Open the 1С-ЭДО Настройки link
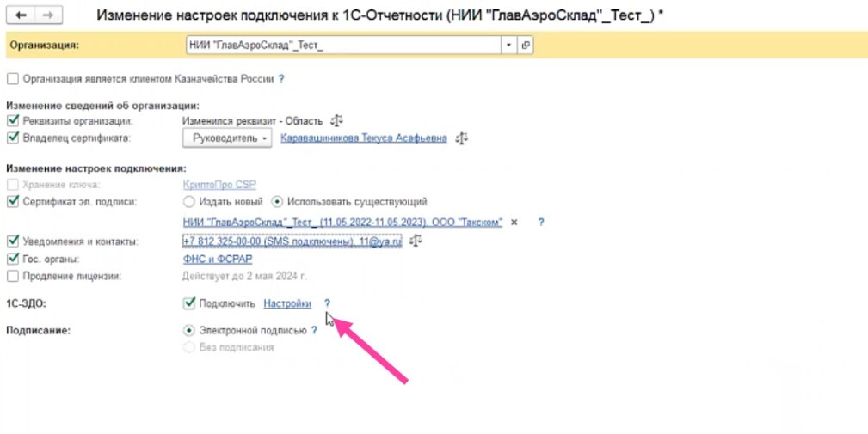 pos(287,303)
